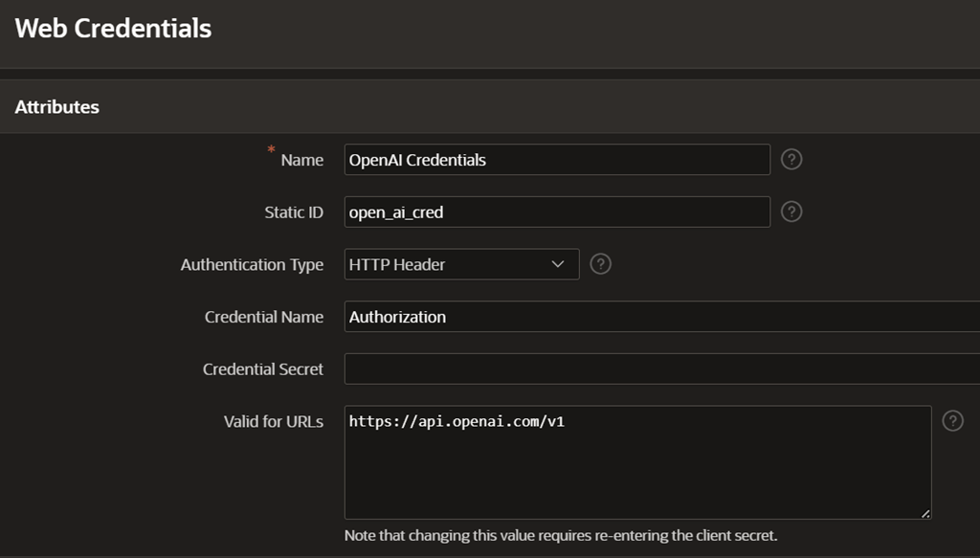Click the help icon beside Name field
Image resolution: width=980 pixels, height=558 pixels.
[791, 160]
